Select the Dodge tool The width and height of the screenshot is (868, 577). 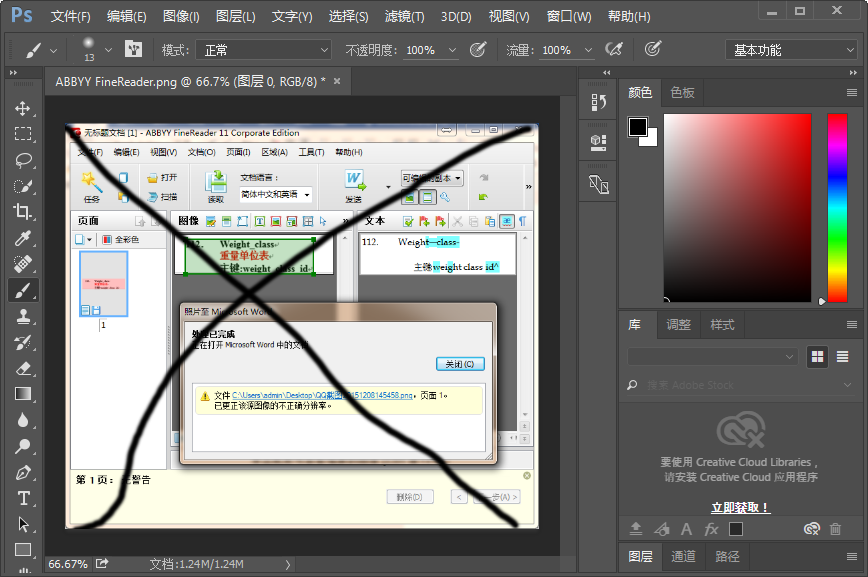[23, 446]
